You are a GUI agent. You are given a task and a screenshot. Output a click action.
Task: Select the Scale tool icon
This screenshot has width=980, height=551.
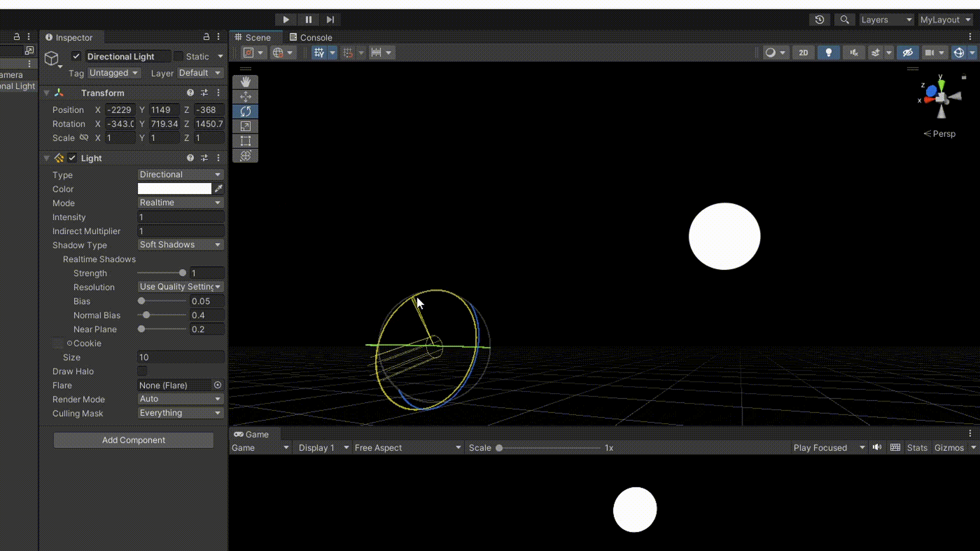tap(246, 126)
